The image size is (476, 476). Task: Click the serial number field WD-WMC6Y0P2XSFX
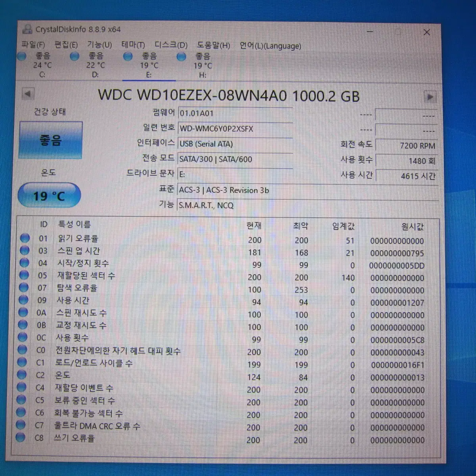click(235, 129)
